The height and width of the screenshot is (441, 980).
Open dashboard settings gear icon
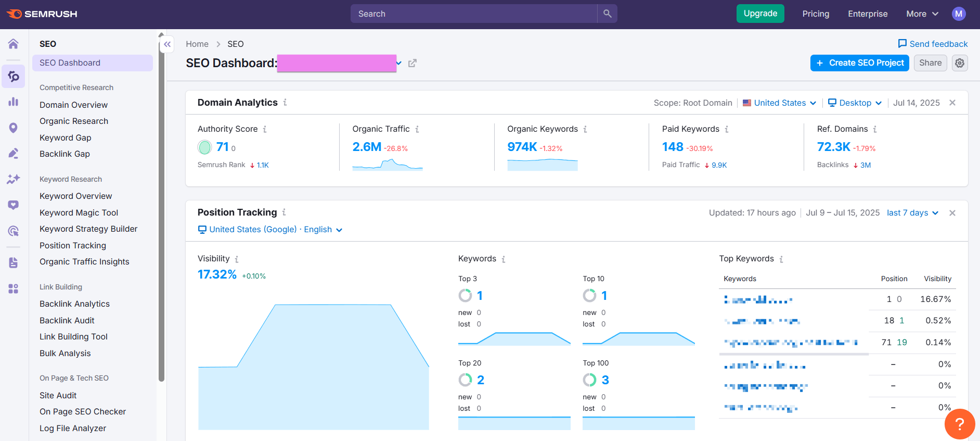(x=960, y=63)
